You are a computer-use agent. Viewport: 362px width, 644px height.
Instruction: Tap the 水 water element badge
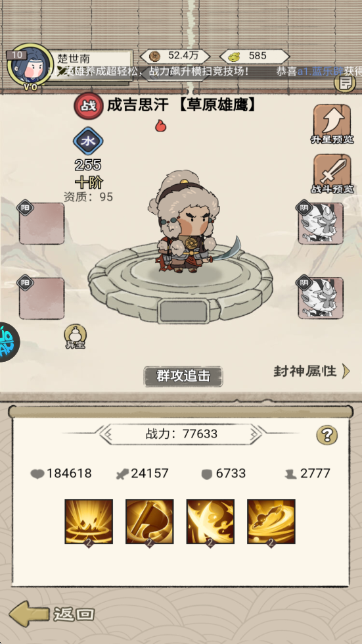(88, 141)
